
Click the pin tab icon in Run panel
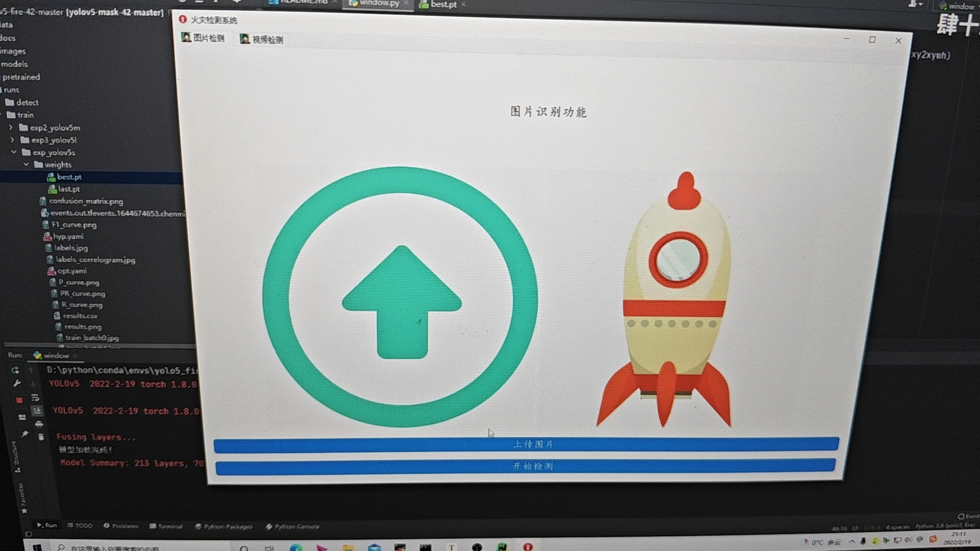coord(24,434)
